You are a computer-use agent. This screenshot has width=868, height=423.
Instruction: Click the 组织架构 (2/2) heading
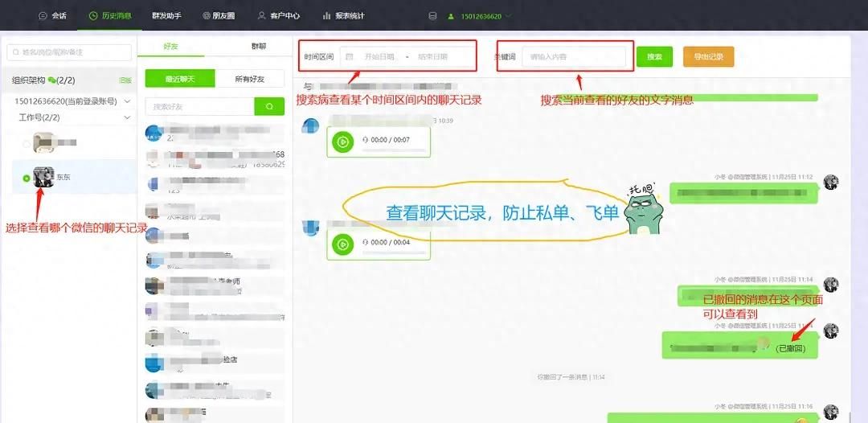point(43,80)
